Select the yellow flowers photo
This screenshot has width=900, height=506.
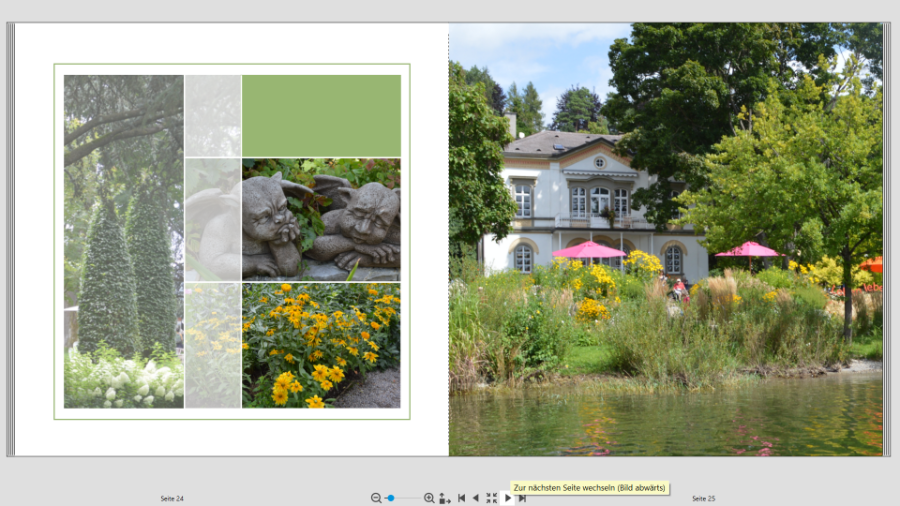[321, 345]
